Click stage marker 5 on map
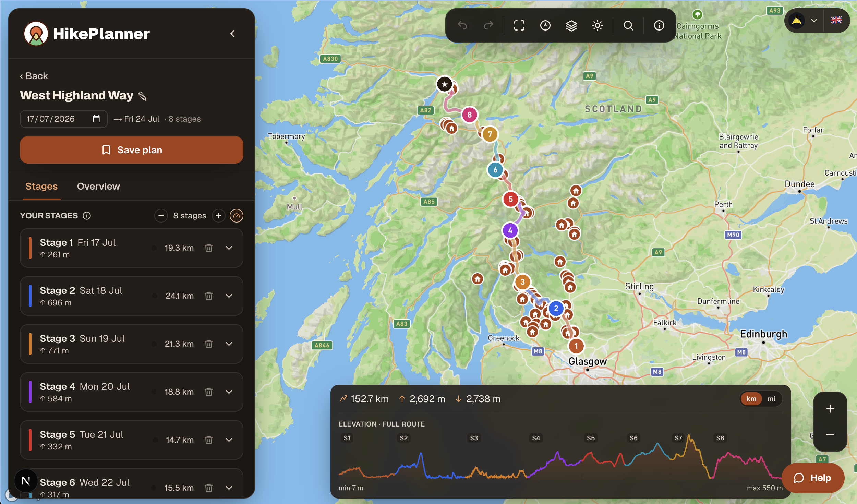This screenshot has width=857, height=504. coord(511,199)
